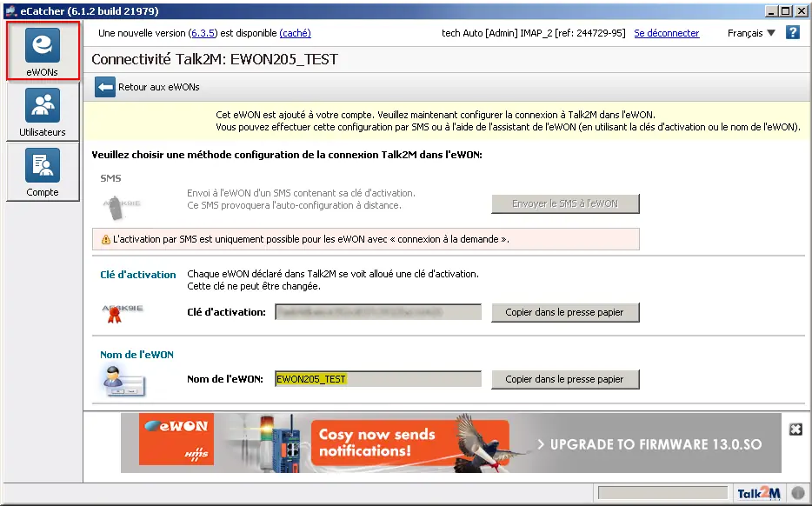
Task: Copy the activation key to clipboard
Action: coord(565,312)
